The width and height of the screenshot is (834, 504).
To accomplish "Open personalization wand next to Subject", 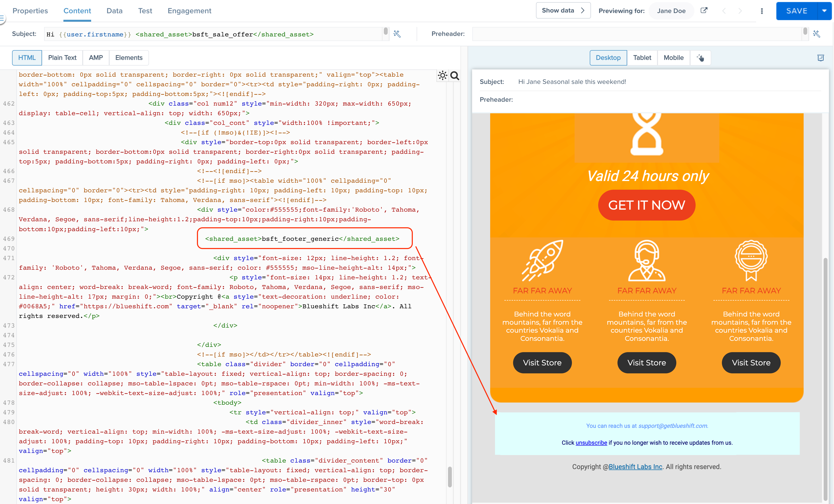I will [397, 34].
